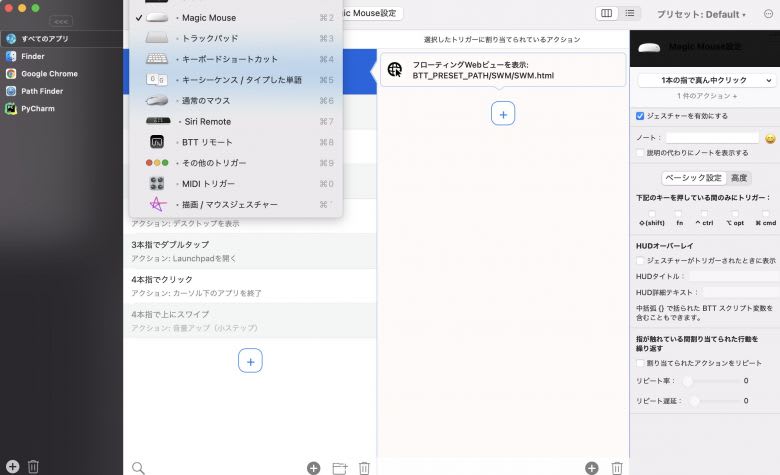
Task: Open emoji picker next to note field
Action: coord(770,139)
